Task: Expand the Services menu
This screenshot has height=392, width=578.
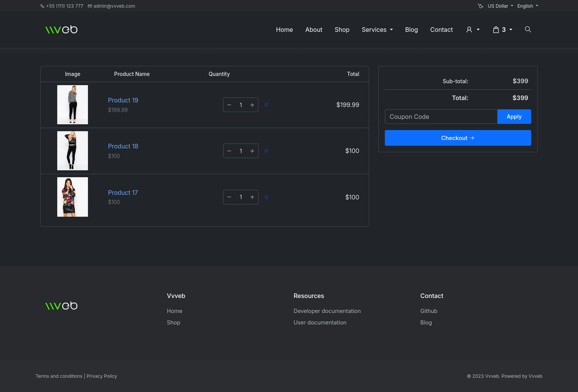Action: pyautogui.click(x=377, y=29)
